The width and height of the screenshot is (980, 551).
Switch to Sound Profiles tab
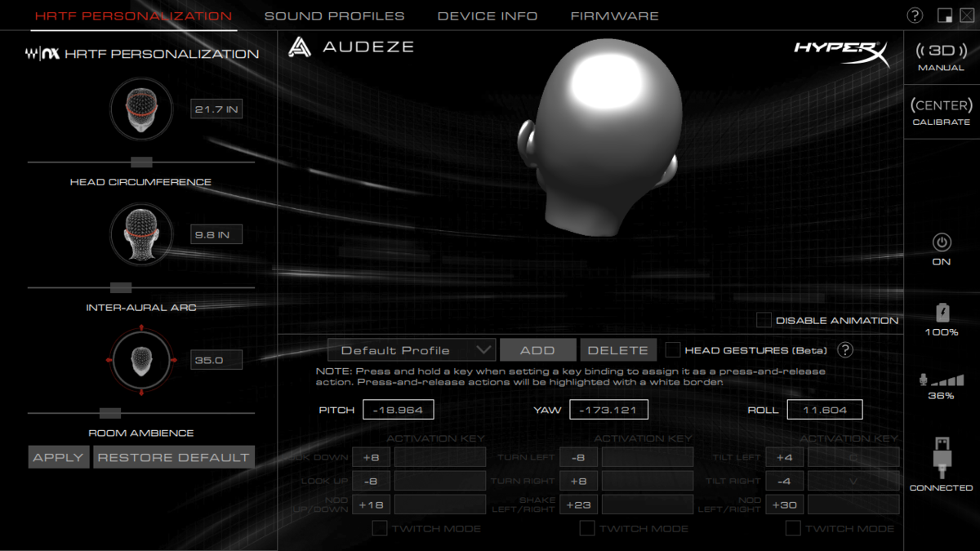point(334,16)
